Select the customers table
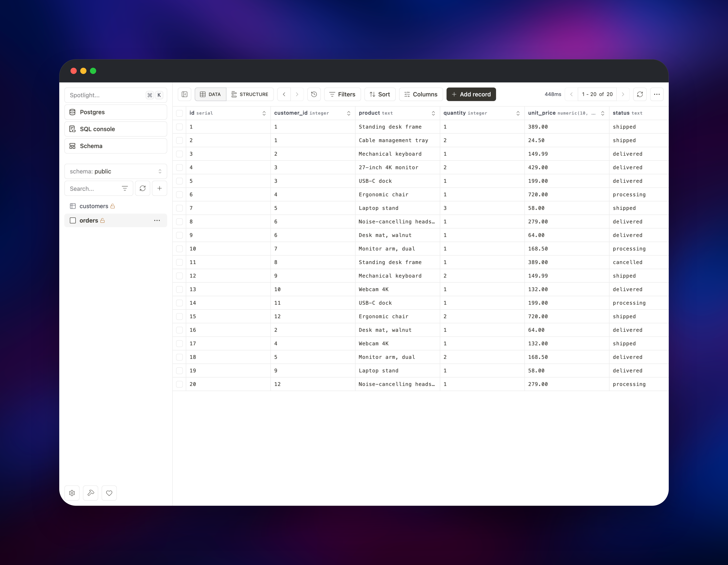The height and width of the screenshot is (565, 728). point(116,206)
